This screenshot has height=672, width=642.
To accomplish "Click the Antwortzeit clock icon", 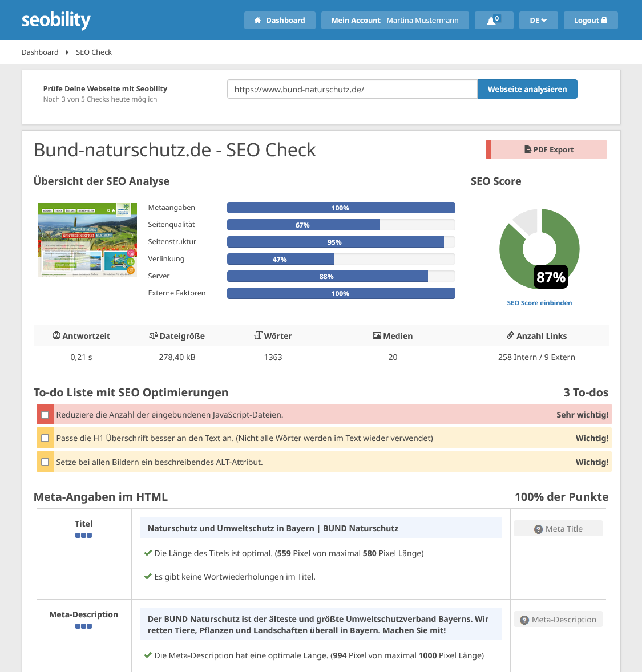I will (x=56, y=335).
